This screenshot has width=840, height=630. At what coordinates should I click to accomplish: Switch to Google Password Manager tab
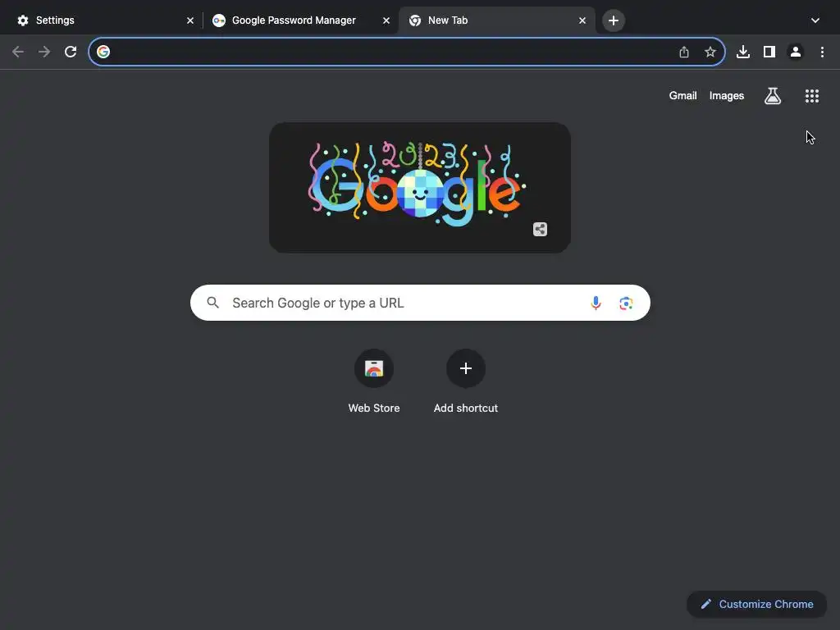[301, 21]
